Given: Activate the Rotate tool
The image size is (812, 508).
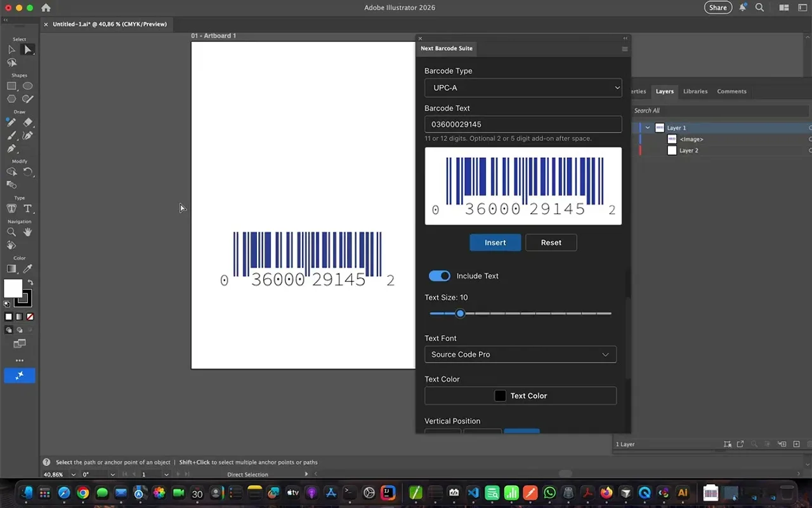Looking at the screenshot, I should tap(28, 171).
